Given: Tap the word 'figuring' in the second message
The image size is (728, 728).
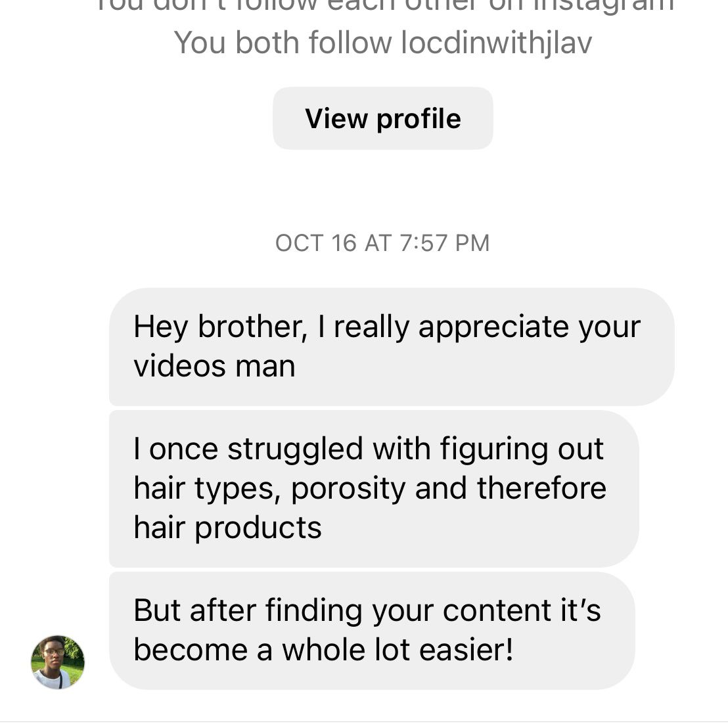Looking at the screenshot, I should click(485, 449).
